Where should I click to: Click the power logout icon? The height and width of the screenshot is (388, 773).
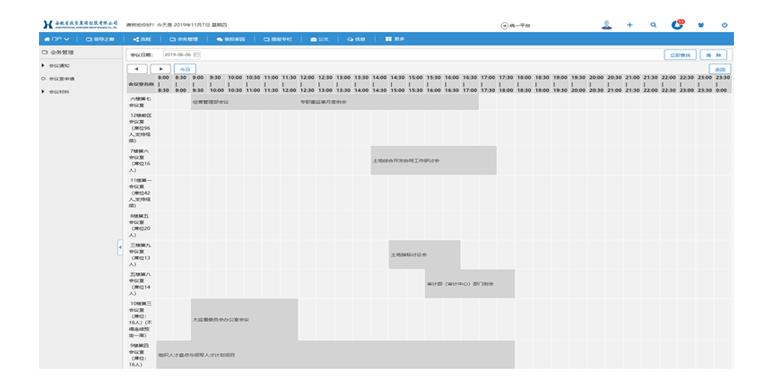pyautogui.click(x=724, y=25)
